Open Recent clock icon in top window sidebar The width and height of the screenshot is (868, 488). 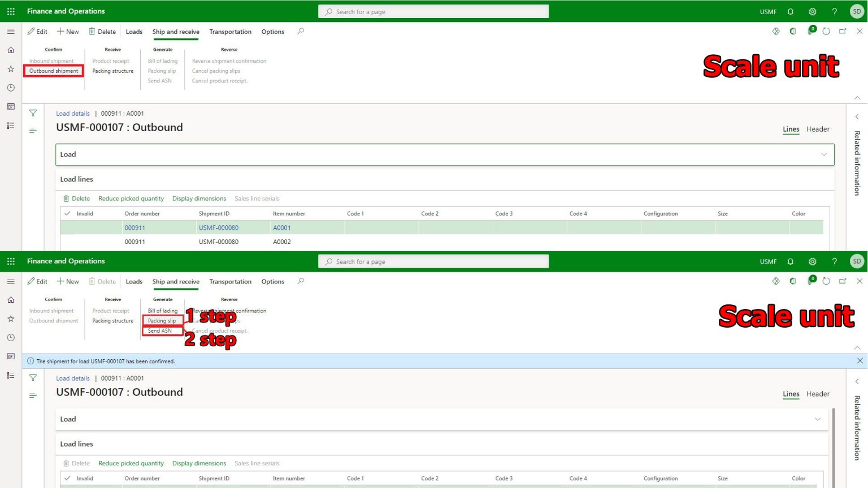coord(11,88)
